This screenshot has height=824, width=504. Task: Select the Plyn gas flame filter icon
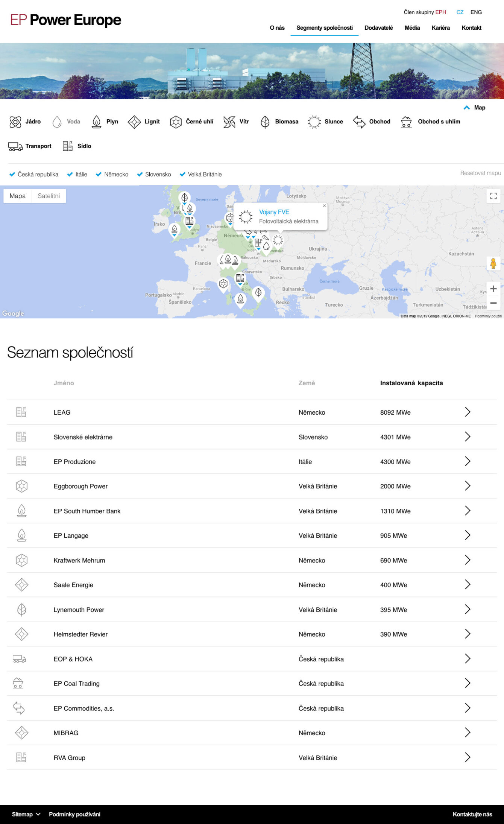click(97, 122)
